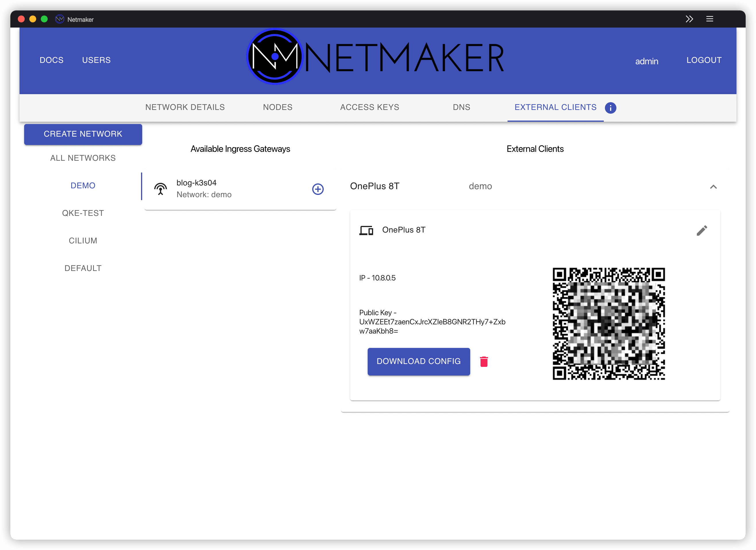Delete OnePlus 8T client with the trash icon
Screen dimensions: 756x550
(484, 361)
